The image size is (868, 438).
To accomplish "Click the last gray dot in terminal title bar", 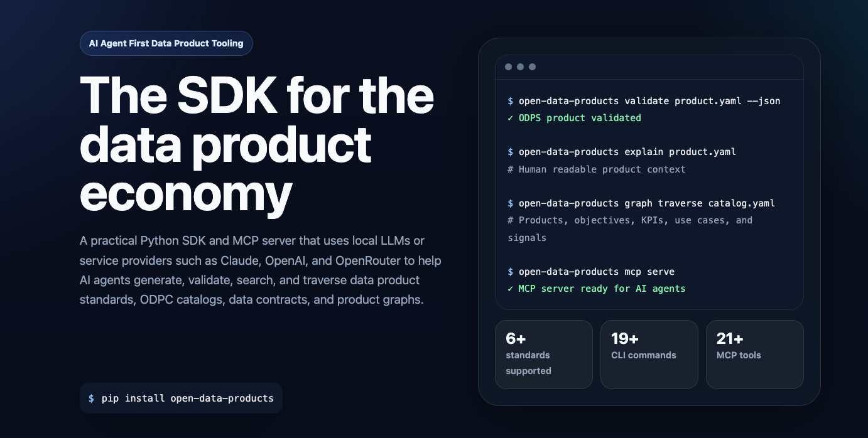I will point(533,67).
